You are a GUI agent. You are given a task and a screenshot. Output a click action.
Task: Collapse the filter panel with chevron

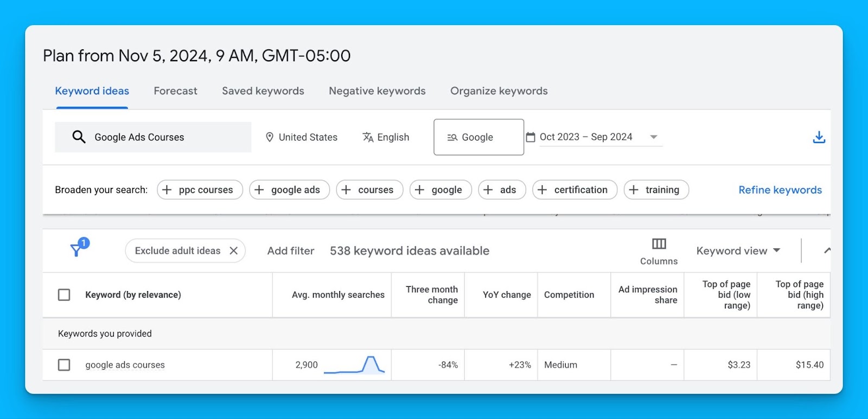pyautogui.click(x=827, y=250)
